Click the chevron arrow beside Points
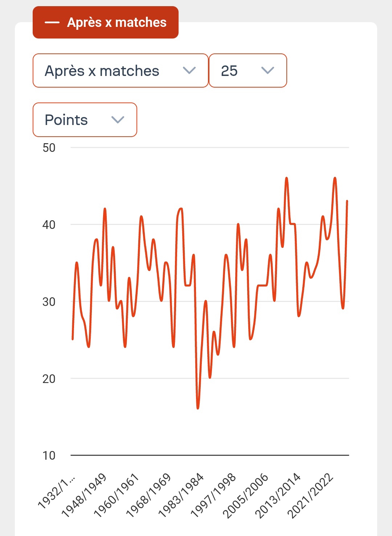The width and height of the screenshot is (392, 536). (118, 120)
